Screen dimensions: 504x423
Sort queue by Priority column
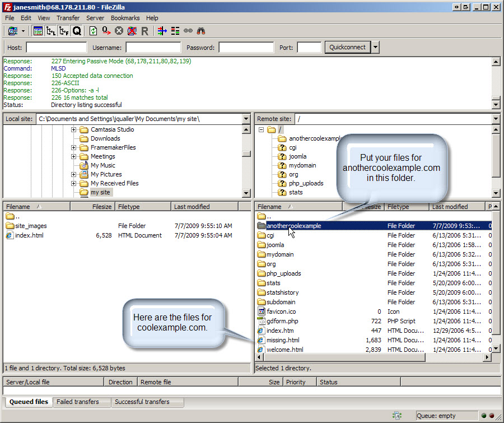pos(300,382)
